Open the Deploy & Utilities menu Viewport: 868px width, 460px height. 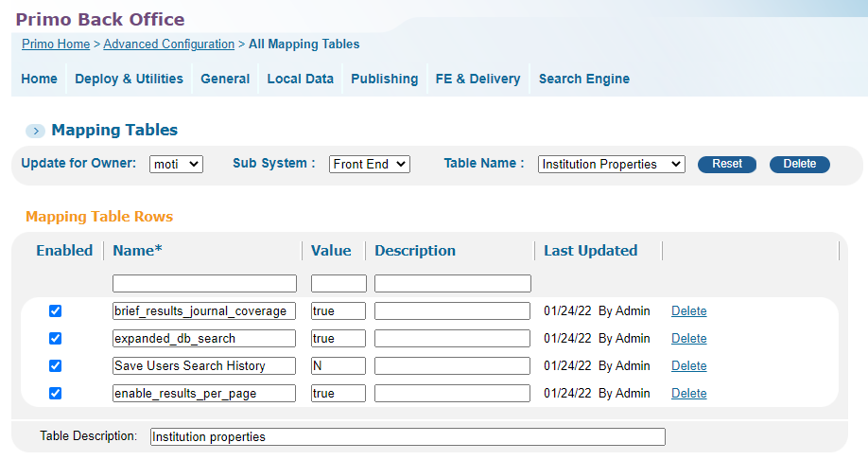point(129,79)
